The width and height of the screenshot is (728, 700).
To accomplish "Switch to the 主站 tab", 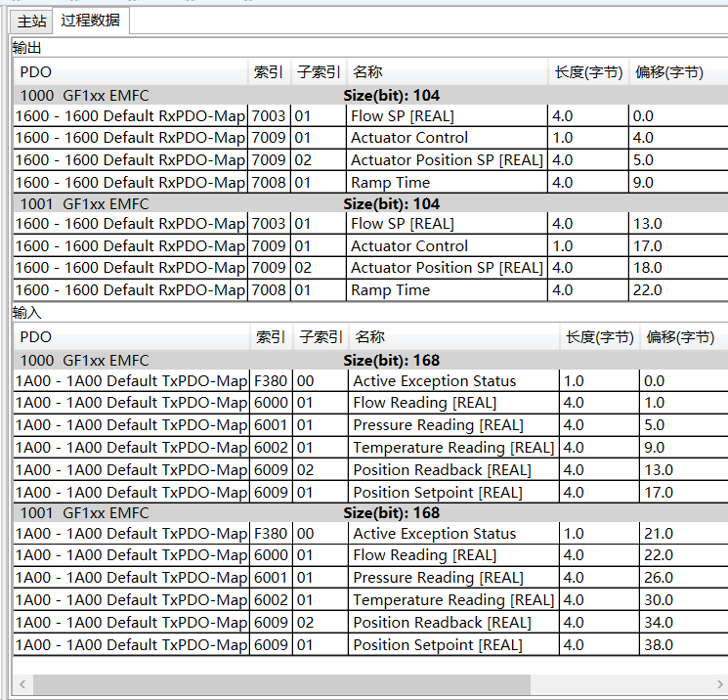I will [31, 22].
